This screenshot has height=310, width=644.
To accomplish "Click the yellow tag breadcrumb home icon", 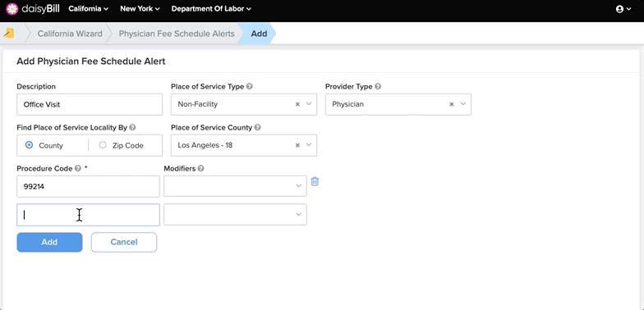I will click(9, 33).
